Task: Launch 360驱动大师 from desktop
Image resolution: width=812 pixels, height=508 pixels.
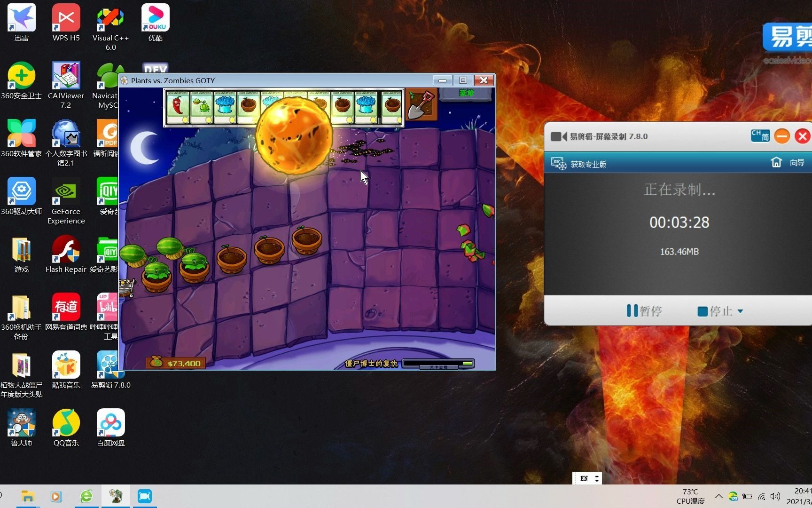Action: pos(22,197)
